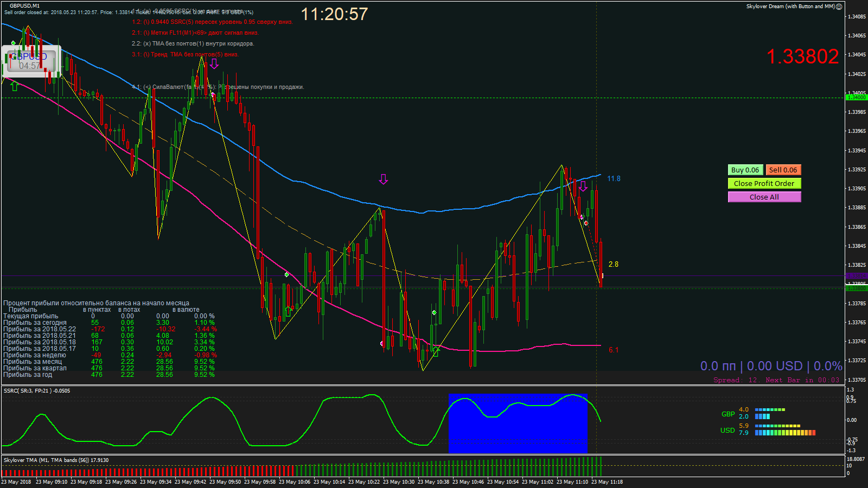
Task: Click the -3.44 % value for 2018.05.22
Action: 206,329
